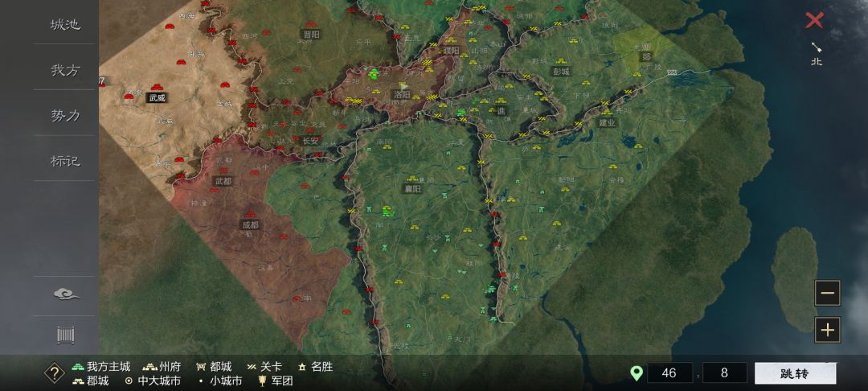Click 都城 legend entry
The width and height of the screenshot is (868, 391).
(214, 367)
